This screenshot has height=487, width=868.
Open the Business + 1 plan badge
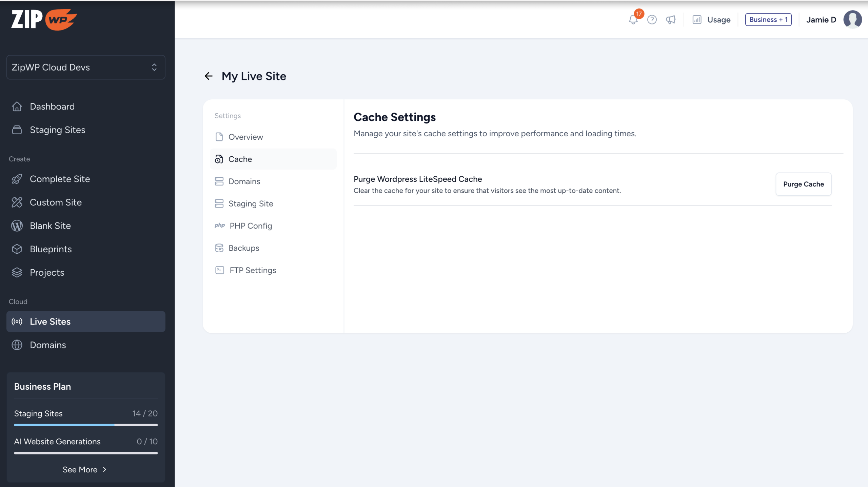coord(768,20)
